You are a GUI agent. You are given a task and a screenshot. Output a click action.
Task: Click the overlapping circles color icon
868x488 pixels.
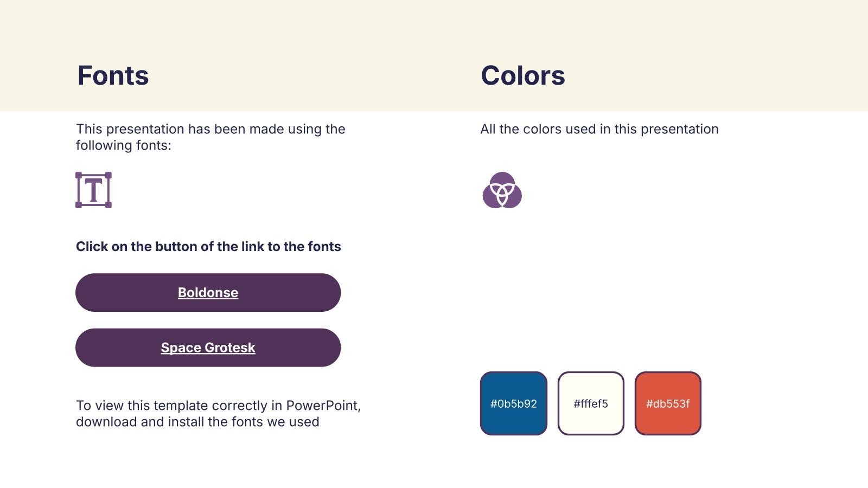(x=502, y=190)
